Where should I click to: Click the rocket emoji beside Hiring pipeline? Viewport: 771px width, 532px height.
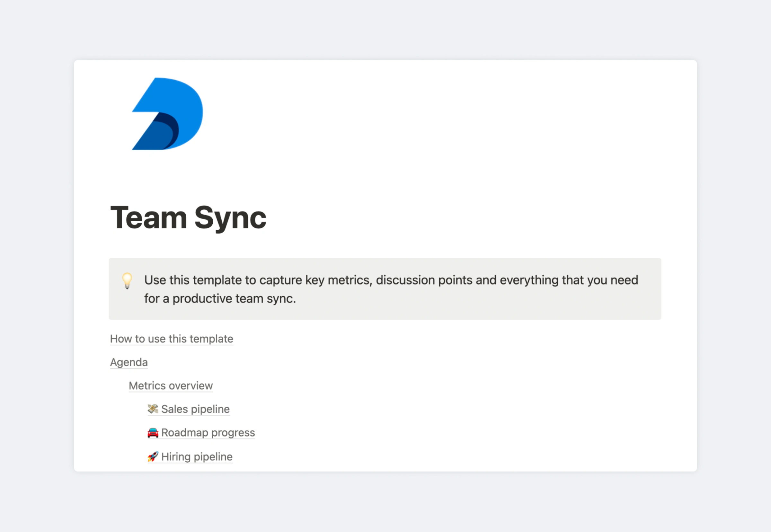pyautogui.click(x=153, y=456)
